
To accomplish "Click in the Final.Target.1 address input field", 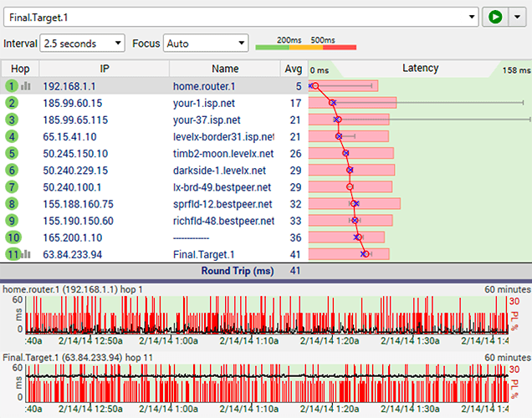I will (234, 16).
